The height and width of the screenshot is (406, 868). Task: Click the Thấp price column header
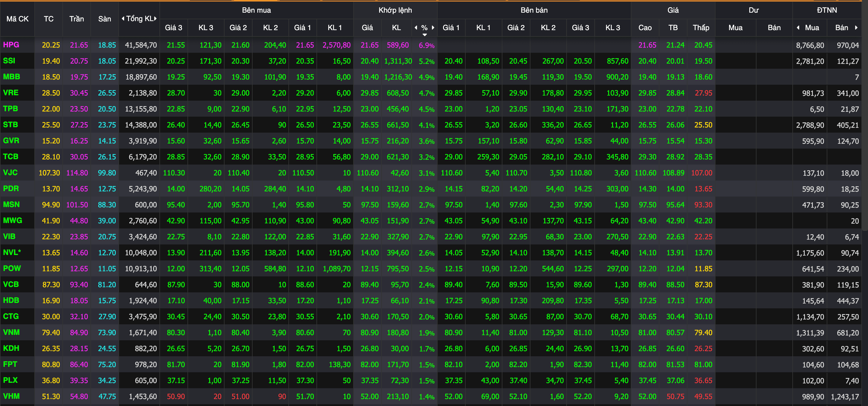pyautogui.click(x=701, y=28)
